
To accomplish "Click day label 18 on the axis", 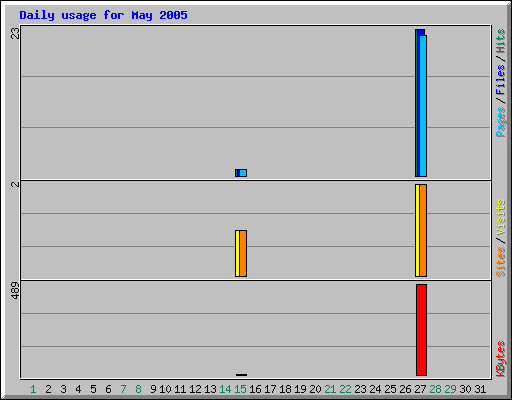I will (285, 389).
